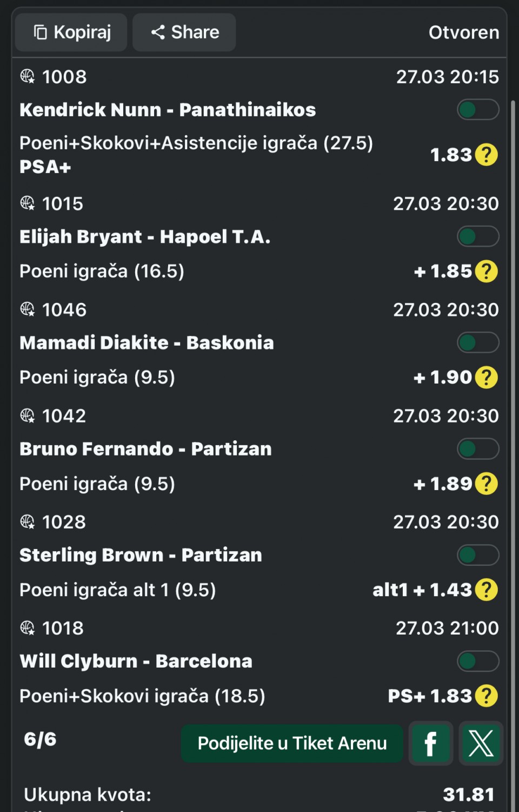The image size is (519, 812).
Task: Toggle the Sterling Brown - Partizan switch
Action: (x=477, y=554)
